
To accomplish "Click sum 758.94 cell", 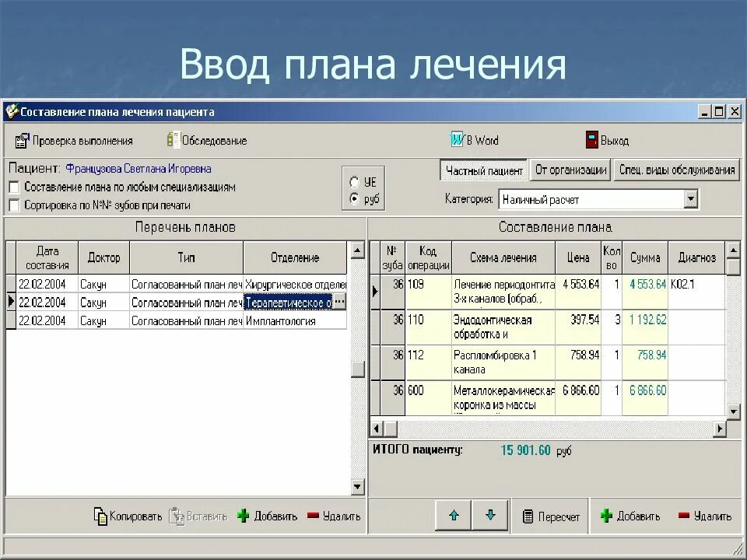I will tap(645, 362).
